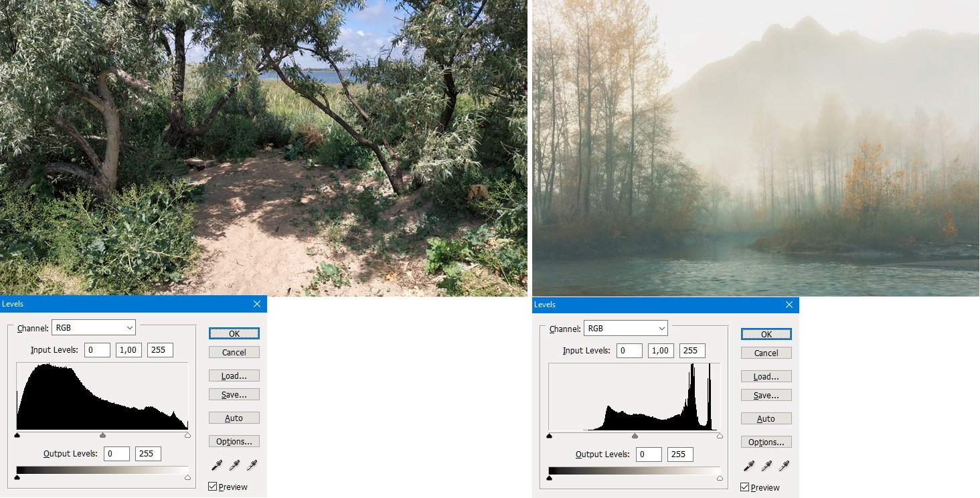Pick the black point eyedropper in left Levels dialog

(x=216, y=465)
